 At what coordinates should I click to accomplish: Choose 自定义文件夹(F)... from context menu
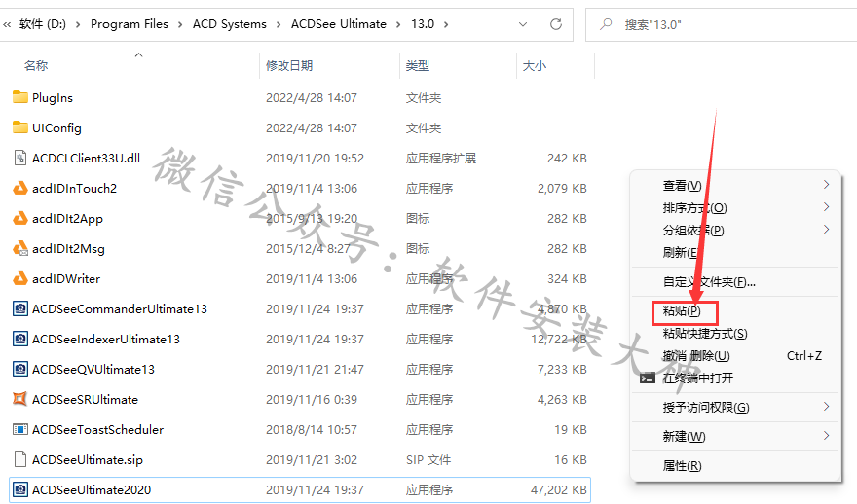tap(709, 282)
